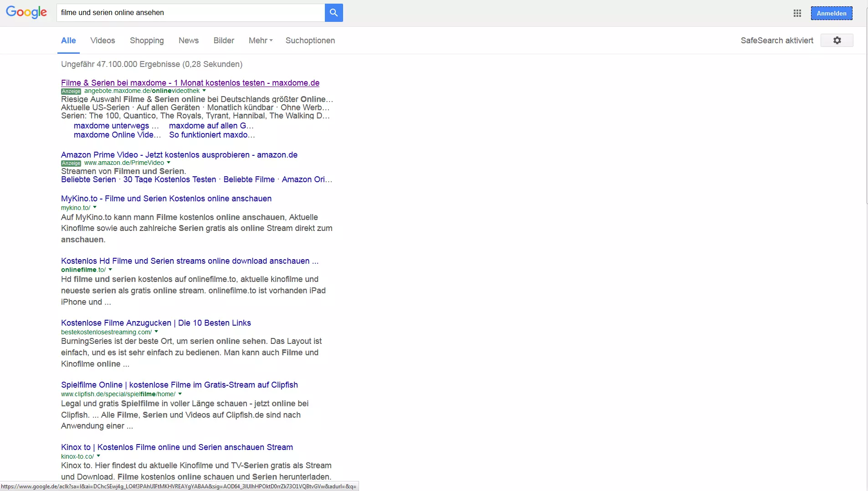Expand the dropdown arrow beside onlinefilme.to/

click(x=110, y=270)
